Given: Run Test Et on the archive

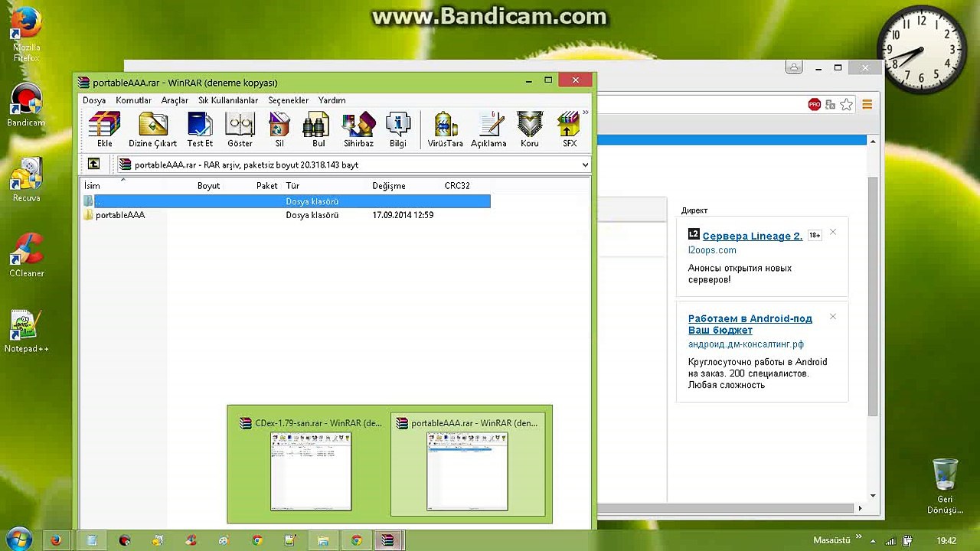Looking at the screenshot, I should click(200, 129).
